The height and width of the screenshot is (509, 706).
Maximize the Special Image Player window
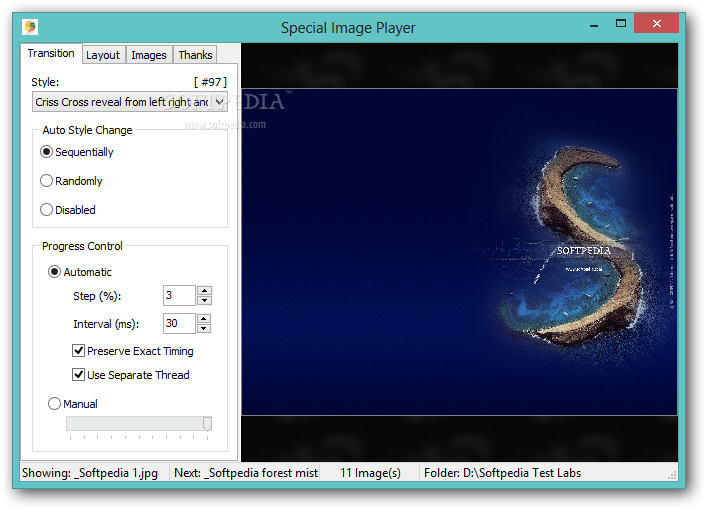pyautogui.click(x=621, y=23)
